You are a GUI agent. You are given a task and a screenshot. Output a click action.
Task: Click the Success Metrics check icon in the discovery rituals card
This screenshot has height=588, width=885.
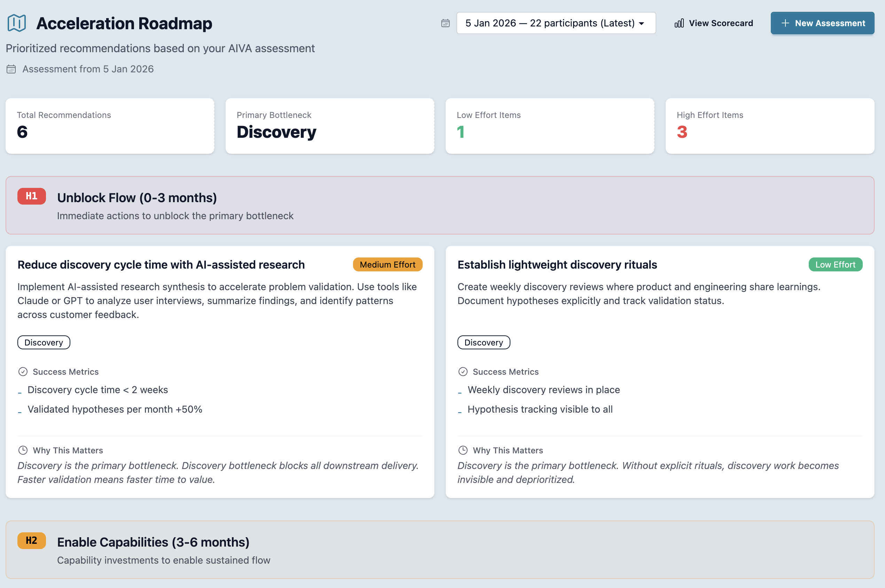[463, 372]
